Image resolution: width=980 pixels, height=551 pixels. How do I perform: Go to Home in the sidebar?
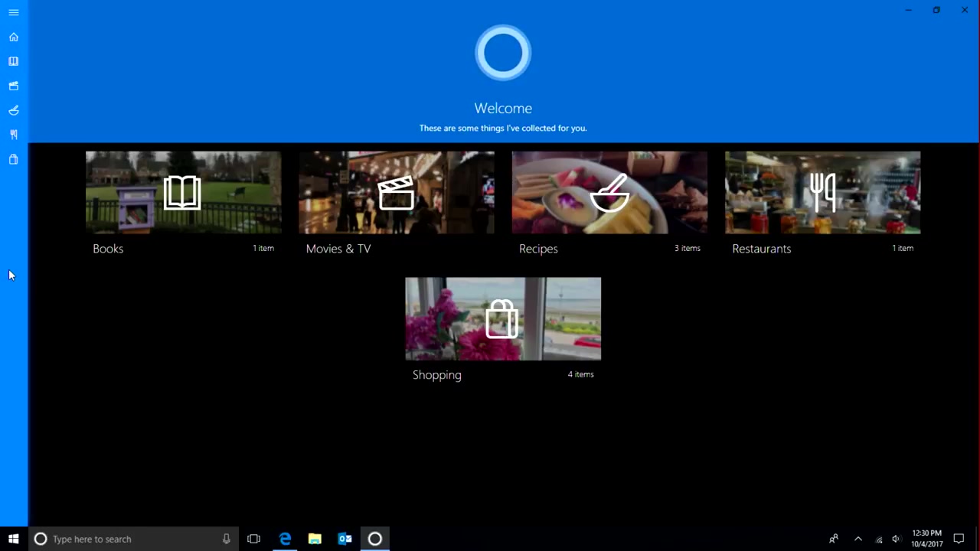tap(14, 37)
